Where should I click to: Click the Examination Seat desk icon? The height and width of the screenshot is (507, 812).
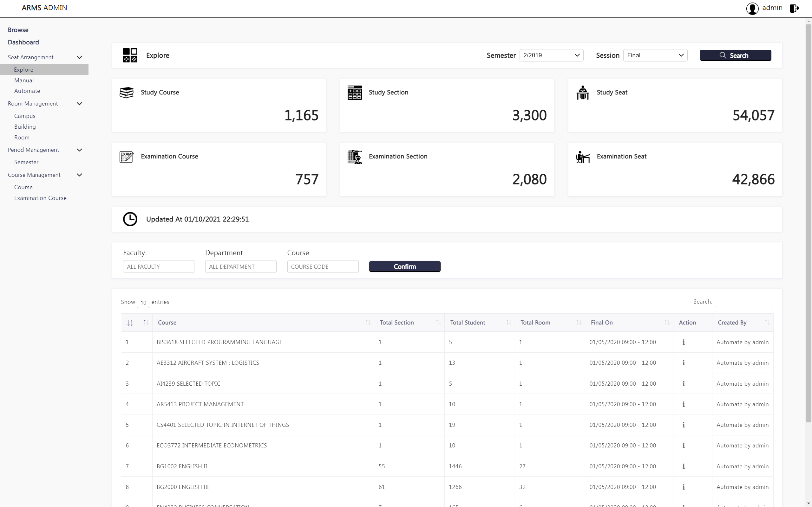pos(582,157)
